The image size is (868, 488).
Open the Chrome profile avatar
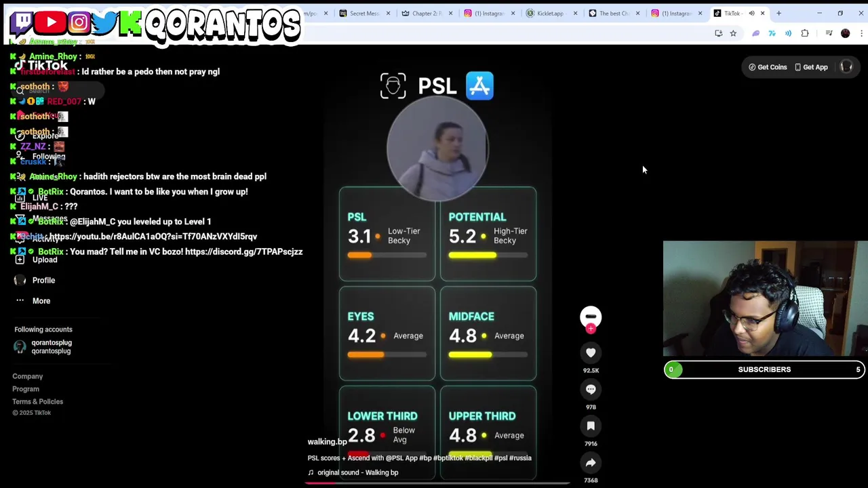pyautogui.click(x=845, y=33)
